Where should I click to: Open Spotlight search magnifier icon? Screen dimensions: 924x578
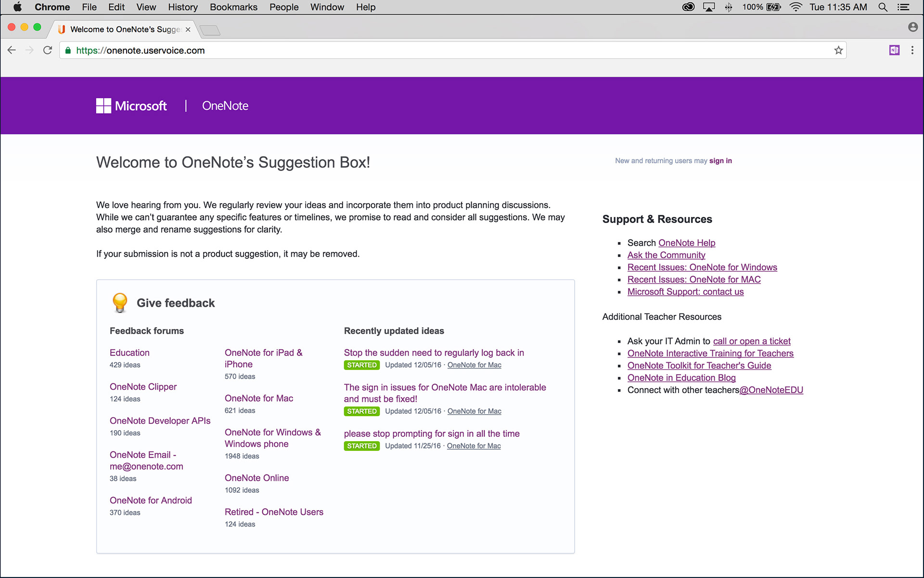tap(883, 7)
